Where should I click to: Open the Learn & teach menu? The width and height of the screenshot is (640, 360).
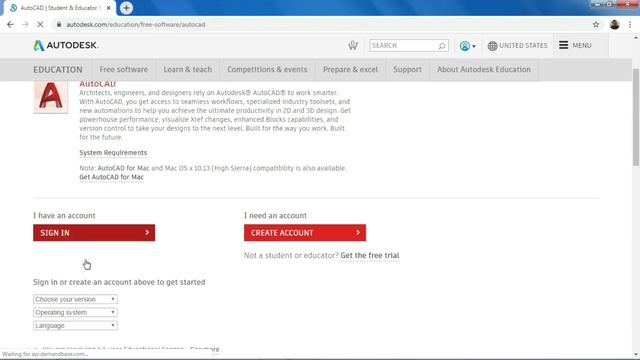188,69
